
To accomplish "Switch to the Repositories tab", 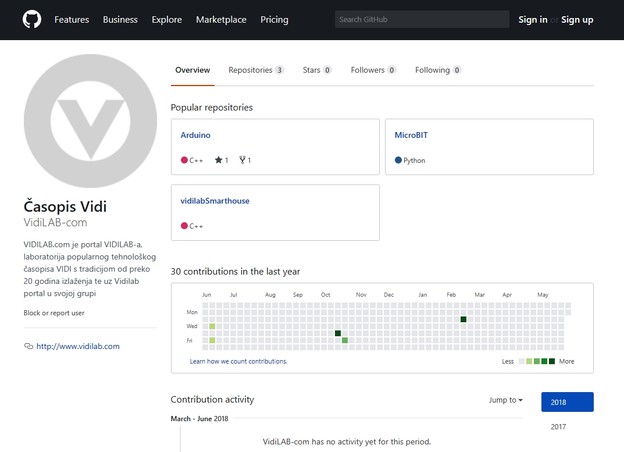I will [256, 70].
